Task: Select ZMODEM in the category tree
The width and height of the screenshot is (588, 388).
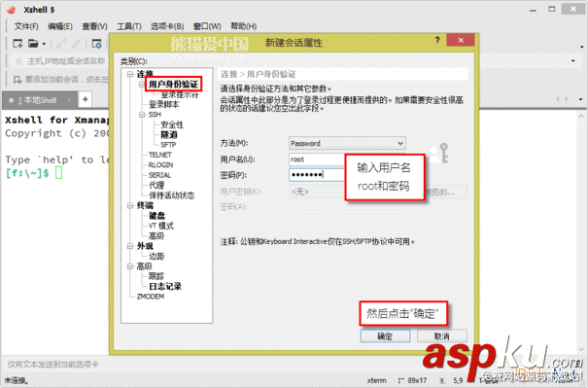Action: tap(151, 297)
